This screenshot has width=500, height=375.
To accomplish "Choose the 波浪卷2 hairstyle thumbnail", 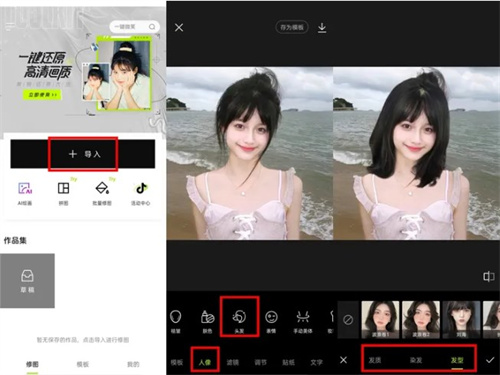I will (421, 320).
